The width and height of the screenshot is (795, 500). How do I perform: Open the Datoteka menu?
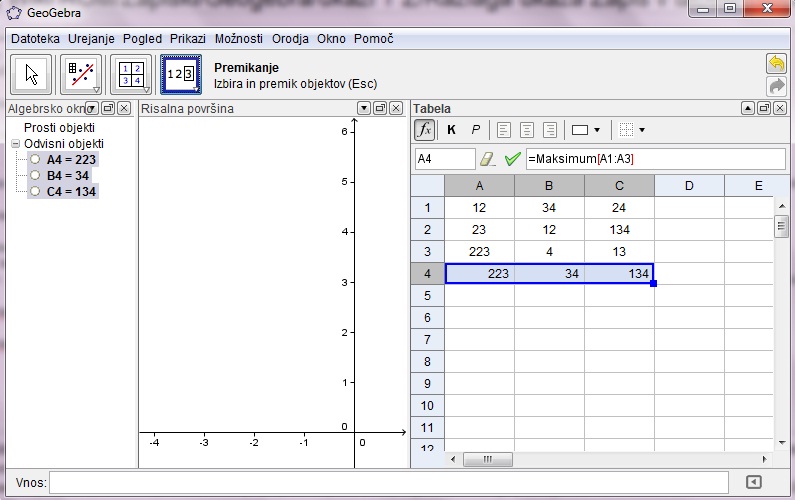35,39
